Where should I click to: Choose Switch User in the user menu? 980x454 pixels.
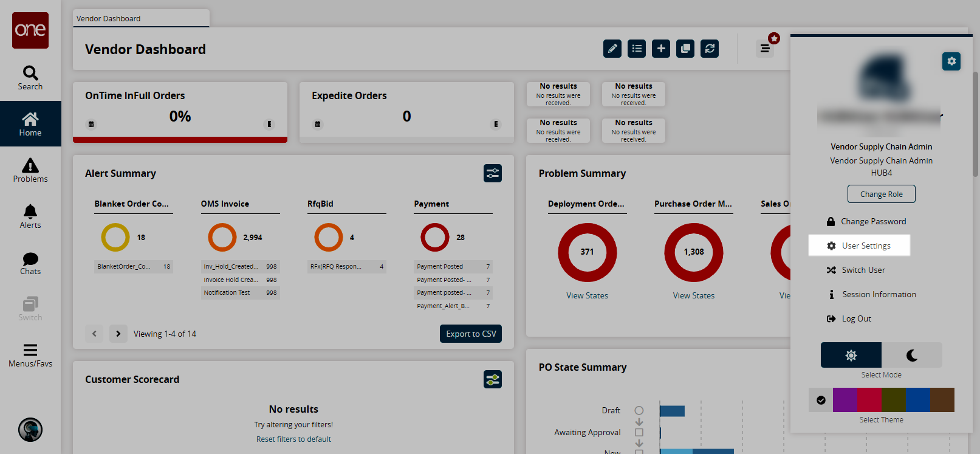point(856,270)
